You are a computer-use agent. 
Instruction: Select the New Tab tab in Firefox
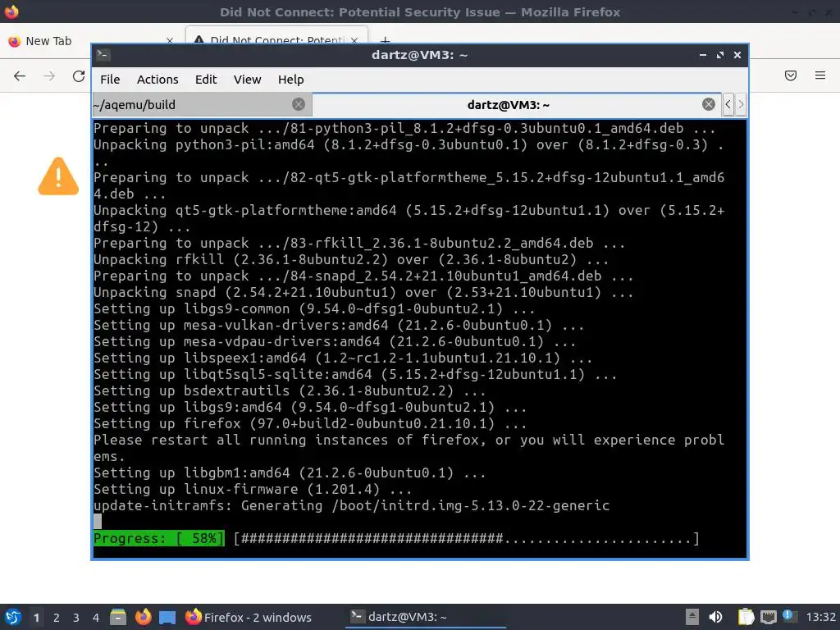(91, 41)
